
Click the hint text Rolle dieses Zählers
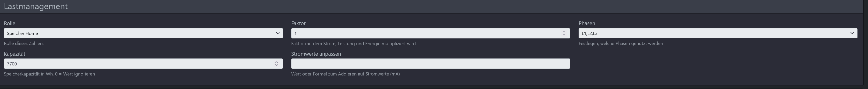(24, 43)
